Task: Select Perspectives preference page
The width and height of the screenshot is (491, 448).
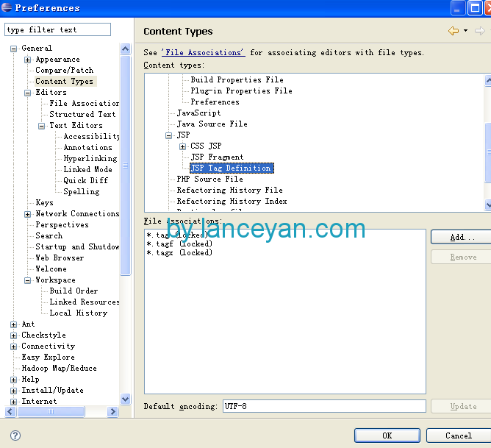Action: (x=62, y=224)
